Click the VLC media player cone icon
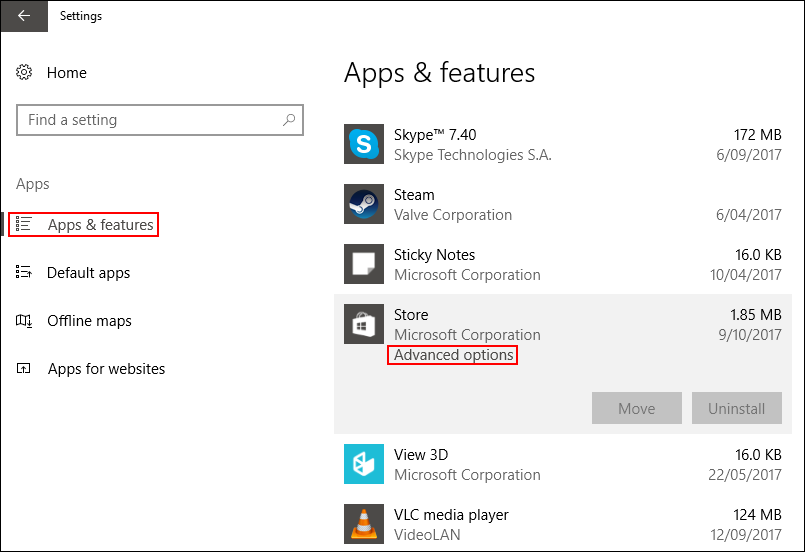Screen dimensions: 805x552 click(363, 524)
